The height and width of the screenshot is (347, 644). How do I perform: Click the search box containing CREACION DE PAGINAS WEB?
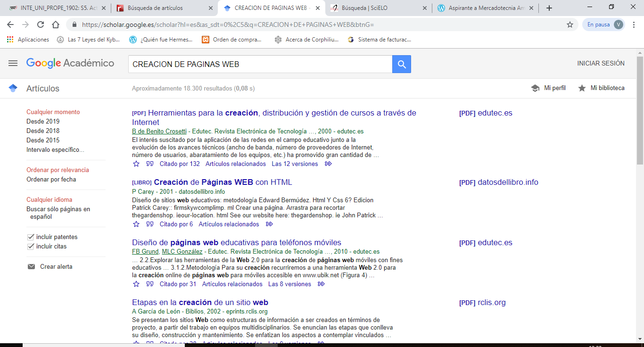tap(259, 64)
